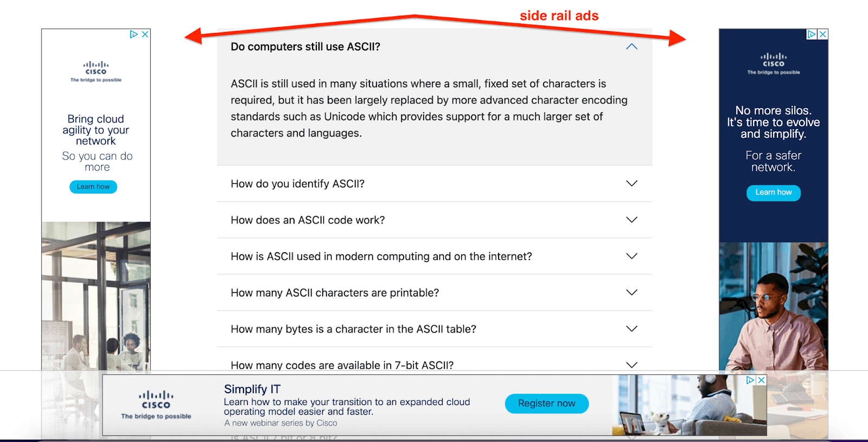Collapse the 'Do computers still use ASCII?' answer

[x=631, y=47]
